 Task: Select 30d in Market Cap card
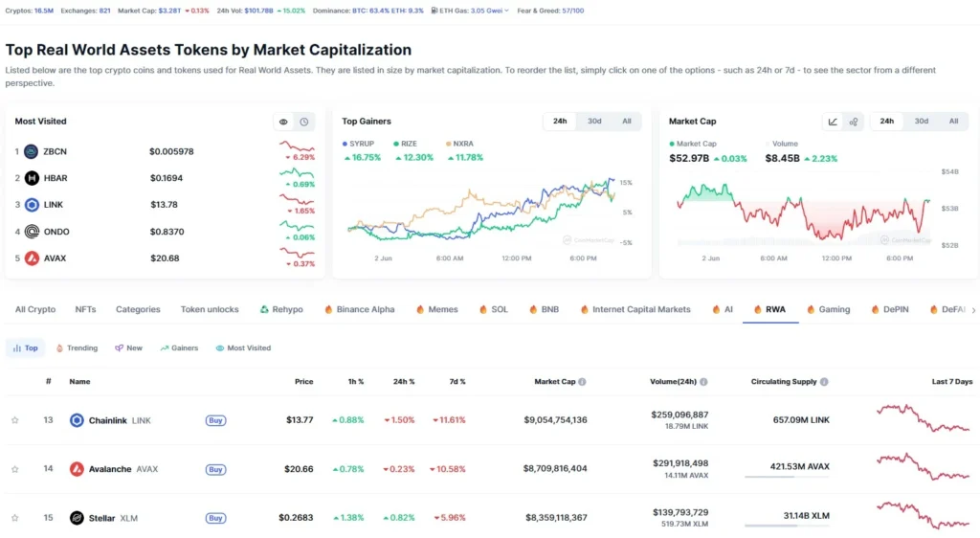[x=922, y=122]
